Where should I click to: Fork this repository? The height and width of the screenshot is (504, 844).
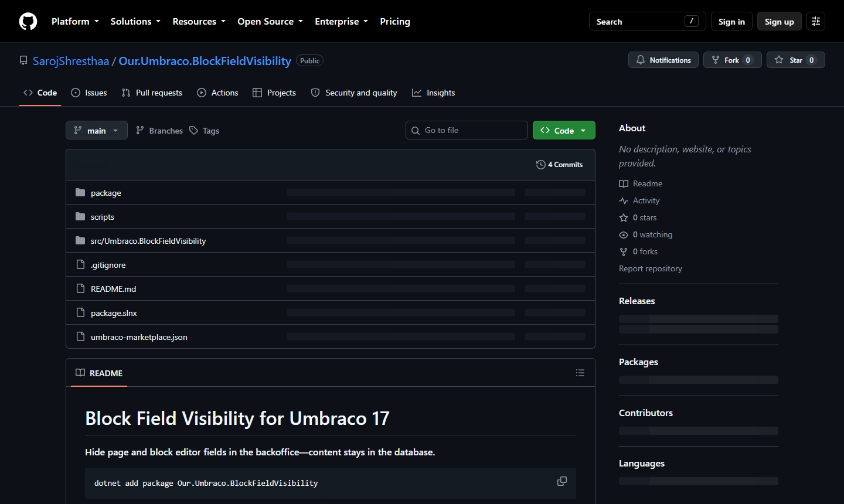(732, 60)
